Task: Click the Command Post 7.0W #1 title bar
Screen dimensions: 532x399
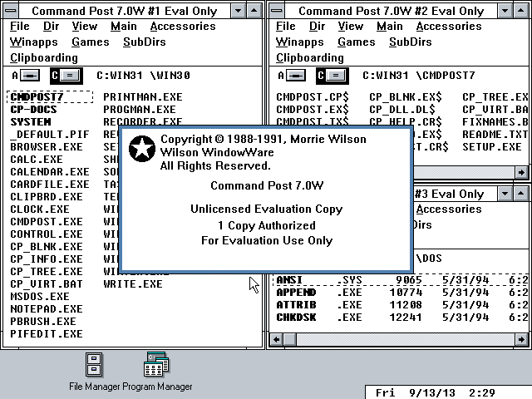Action: 125,11
